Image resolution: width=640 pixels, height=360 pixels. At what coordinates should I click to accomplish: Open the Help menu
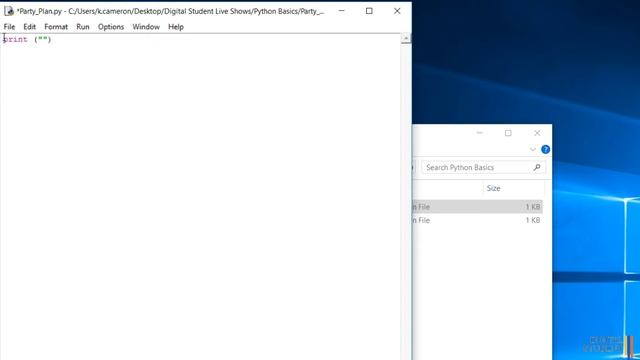coord(176,27)
